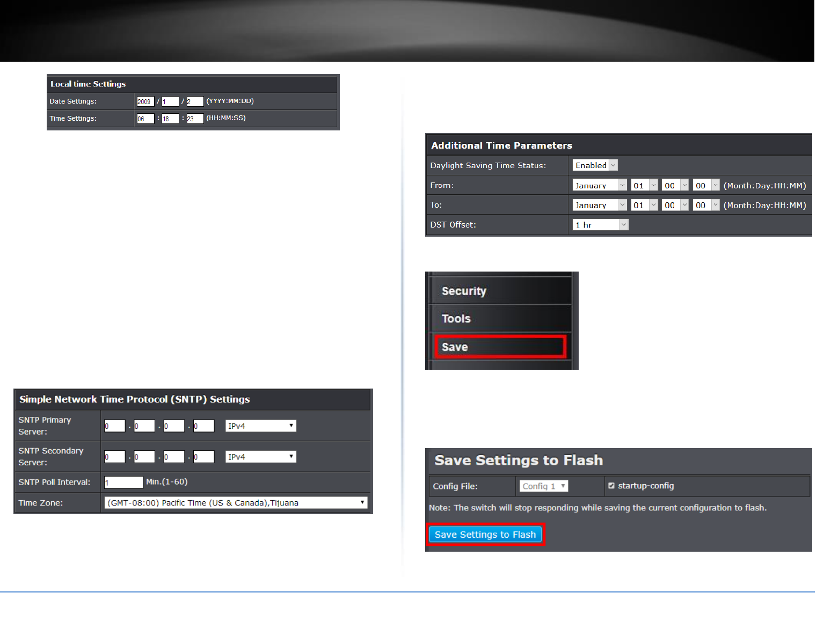
Task: Click second octet of SNTP Secondary Server
Action: (144, 457)
